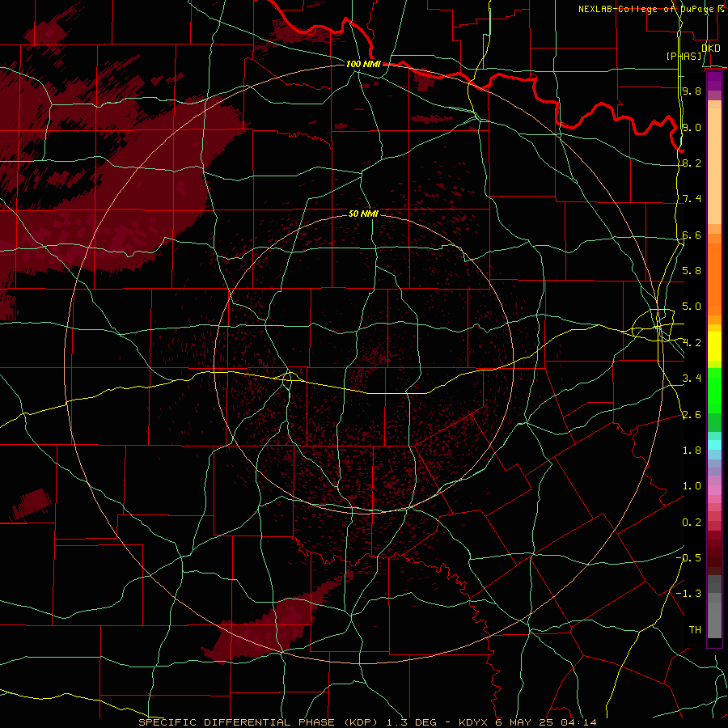Viewport: 728px width, 728px height.
Task: Click the 5.0 scale value
Action: point(692,307)
